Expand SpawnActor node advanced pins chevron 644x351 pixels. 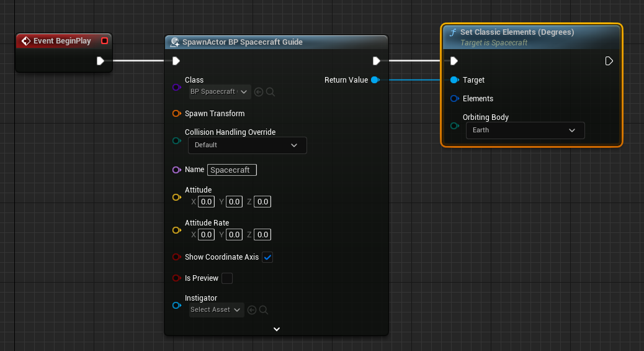[x=277, y=329]
